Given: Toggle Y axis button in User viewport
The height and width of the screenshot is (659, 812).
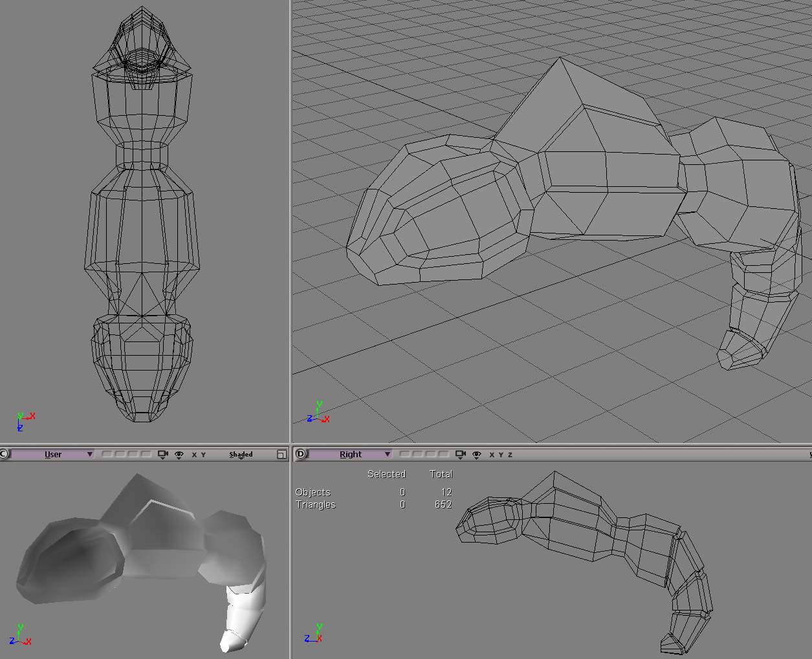Looking at the screenshot, I should coord(203,455).
